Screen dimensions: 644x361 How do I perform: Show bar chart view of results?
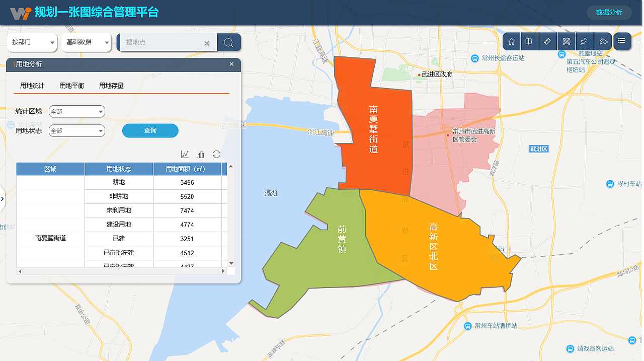(x=201, y=154)
